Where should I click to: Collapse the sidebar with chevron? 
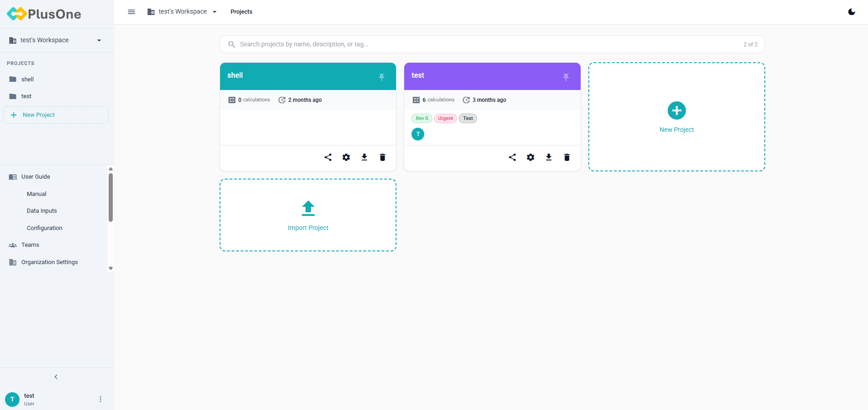(x=56, y=377)
